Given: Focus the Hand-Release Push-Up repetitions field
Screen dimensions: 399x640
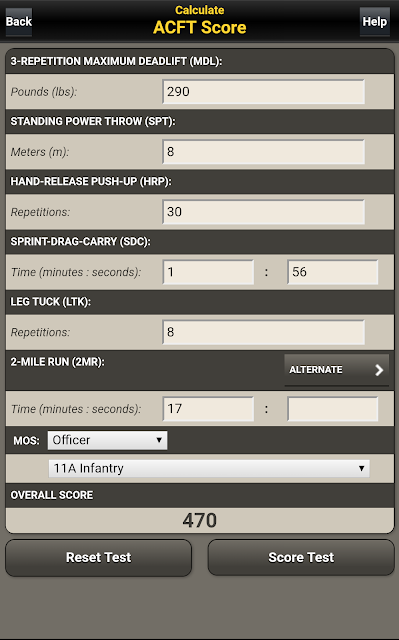Looking at the screenshot, I should click(263, 211).
